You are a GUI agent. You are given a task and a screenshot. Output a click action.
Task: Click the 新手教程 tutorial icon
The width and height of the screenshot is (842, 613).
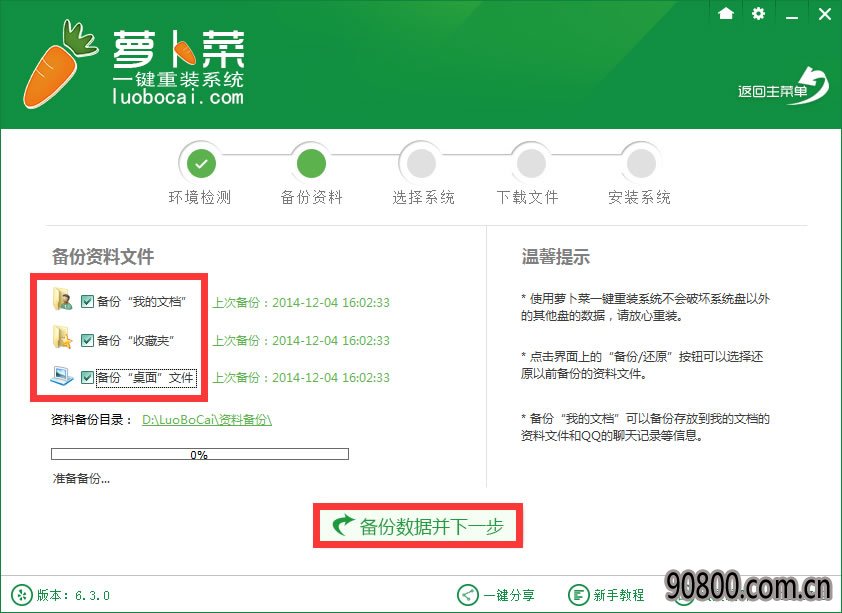[x=578, y=595]
